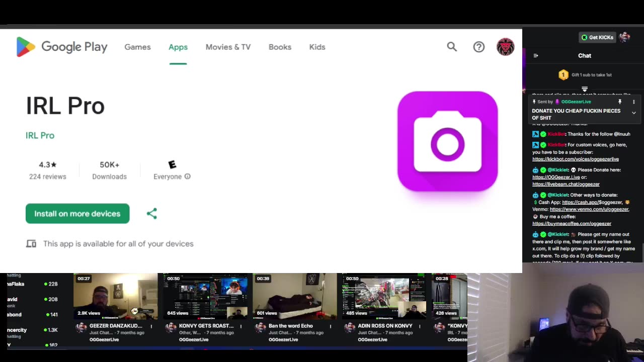Click the Chat panel header title
644x362 pixels.
(585, 56)
